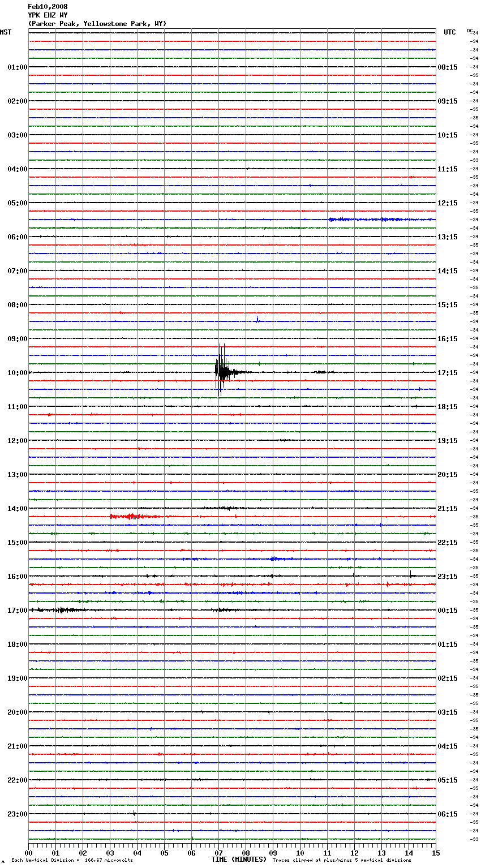Click the 13:15 UTC time label
481x868 pixels.
(x=448, y=237)
